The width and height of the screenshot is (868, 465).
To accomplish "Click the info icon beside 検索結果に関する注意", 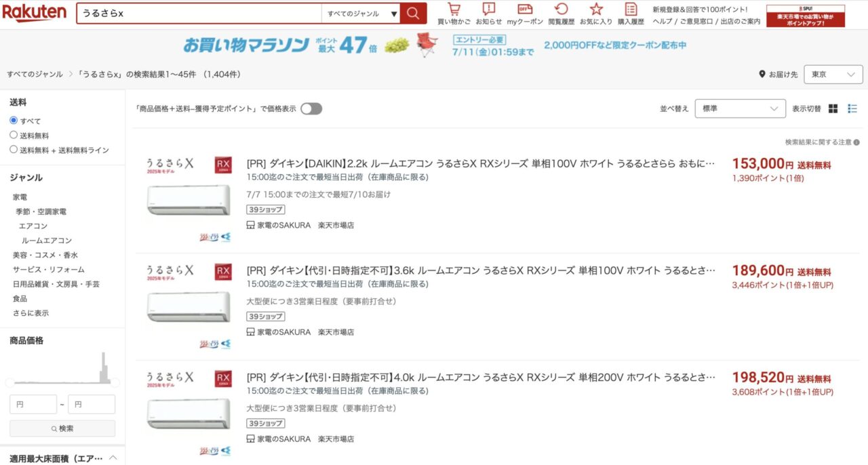I will click(x=856, y=142).
